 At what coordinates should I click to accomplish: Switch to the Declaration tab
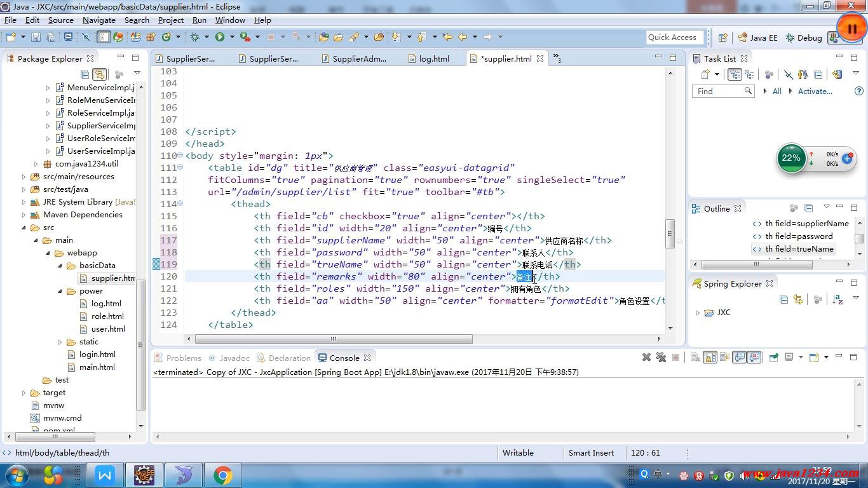click(x=283, y=358)
